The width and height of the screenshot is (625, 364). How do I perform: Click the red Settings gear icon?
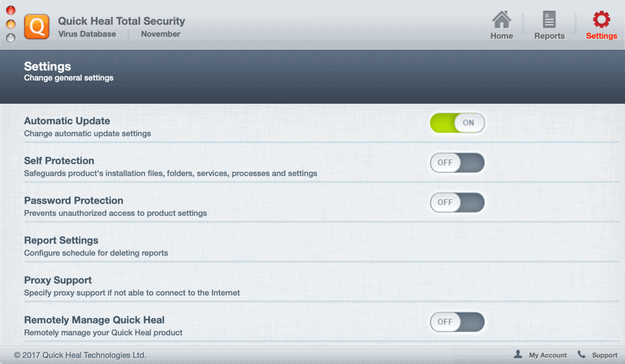[601, 19]
